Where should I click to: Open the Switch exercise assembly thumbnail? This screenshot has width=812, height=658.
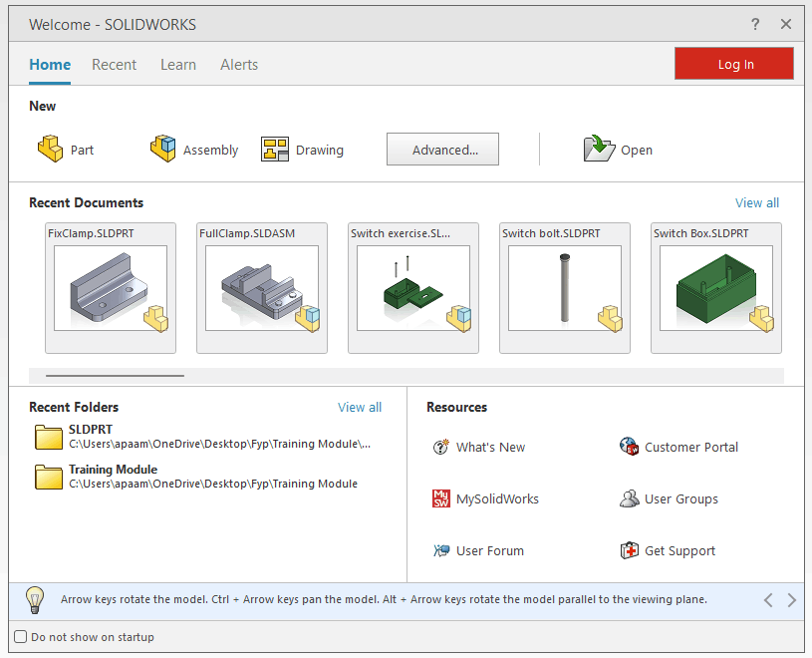tap(413, 288)
